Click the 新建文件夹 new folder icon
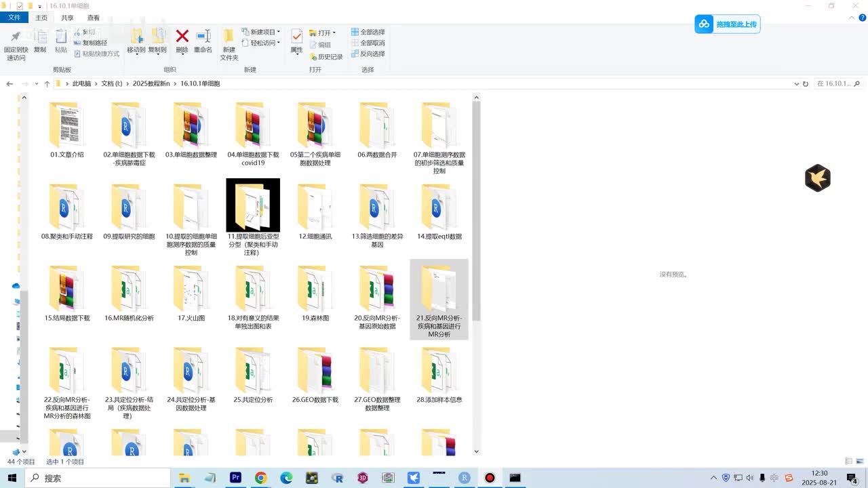This screenshot has width=868, height=488. (229, 37)
